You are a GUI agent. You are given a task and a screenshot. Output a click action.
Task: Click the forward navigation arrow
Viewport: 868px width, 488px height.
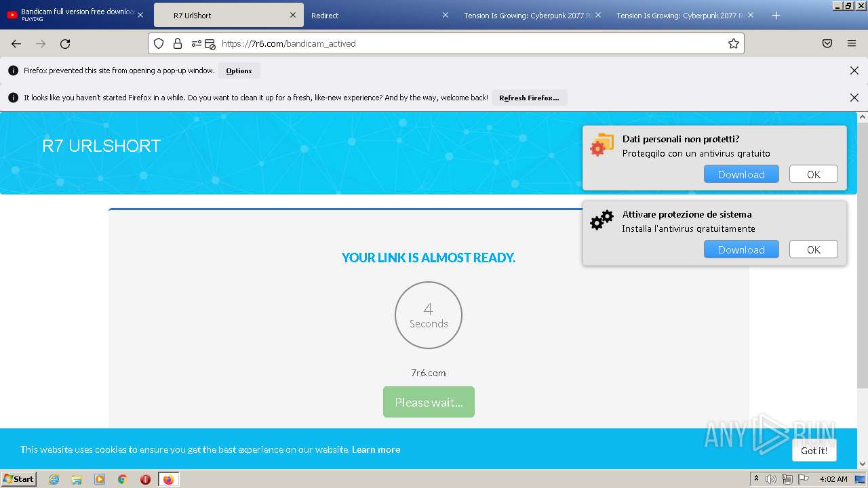point(41,43)
